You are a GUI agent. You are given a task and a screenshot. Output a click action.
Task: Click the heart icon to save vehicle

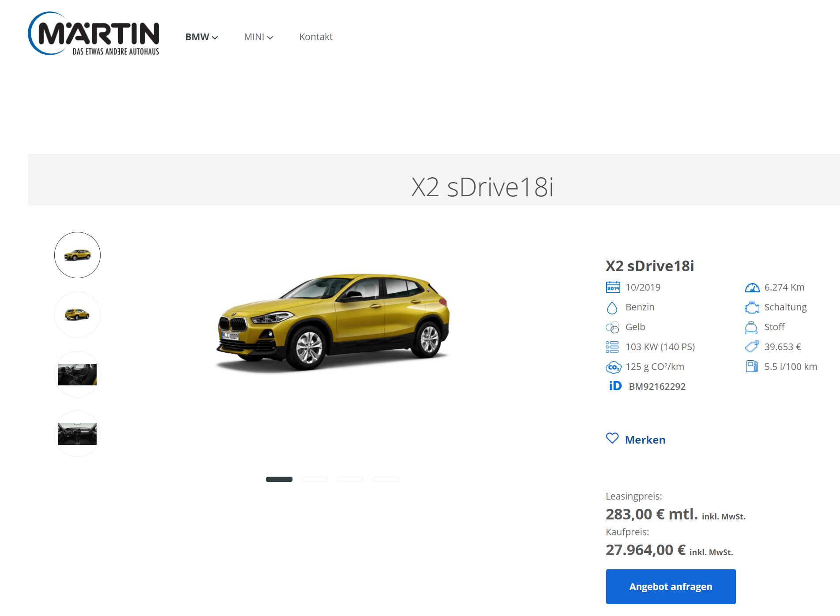[612, 438]
